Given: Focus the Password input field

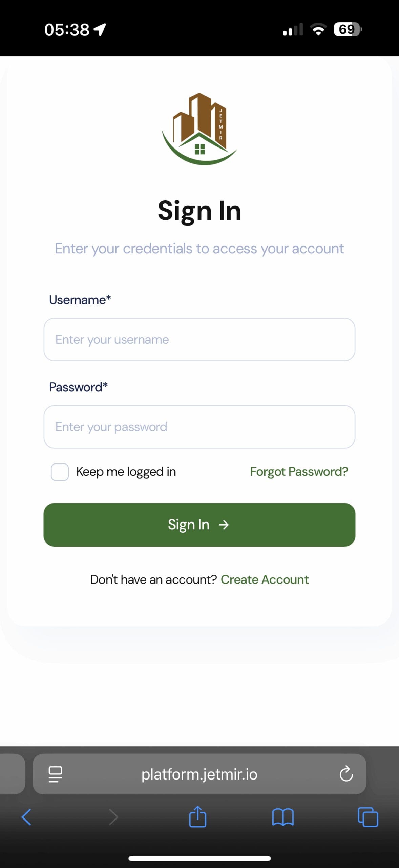Looking at the screenshot, I should click(199, 427).
